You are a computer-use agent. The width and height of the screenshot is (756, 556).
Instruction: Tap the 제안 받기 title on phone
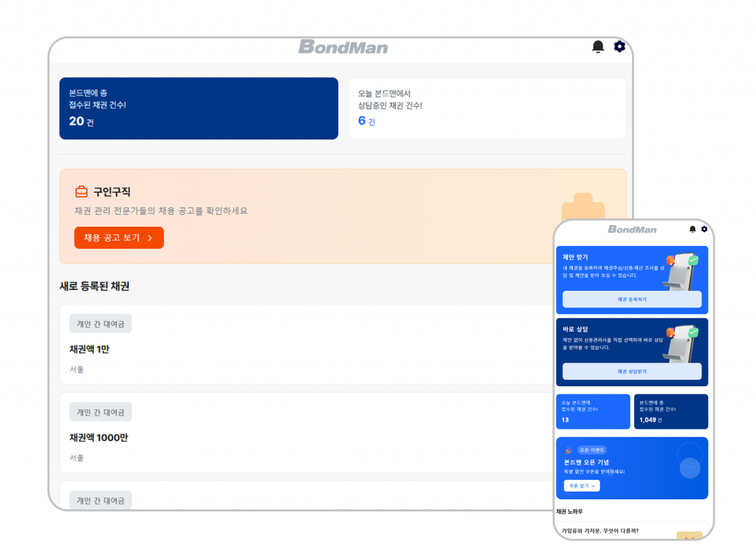pyautogui.click(x=575, y=257)
